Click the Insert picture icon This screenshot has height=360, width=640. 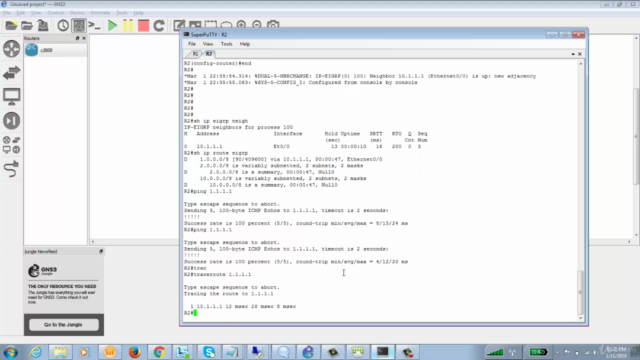pyautogui.click(x=195, y=25)
